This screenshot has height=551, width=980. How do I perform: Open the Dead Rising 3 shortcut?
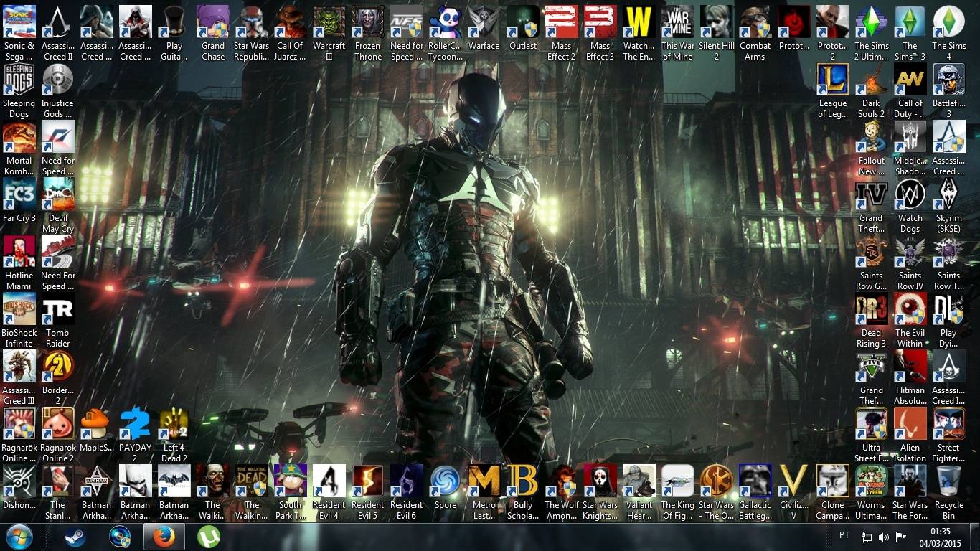[872, 309]
